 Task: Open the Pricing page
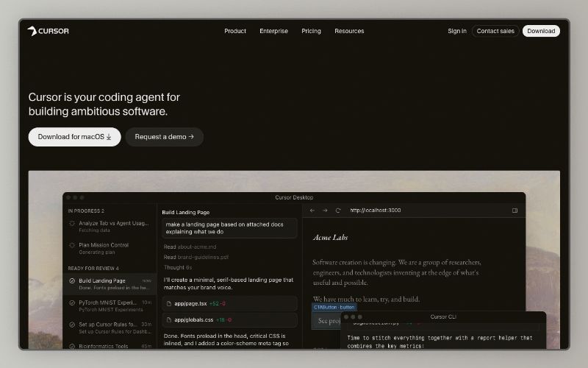point(311,31)
